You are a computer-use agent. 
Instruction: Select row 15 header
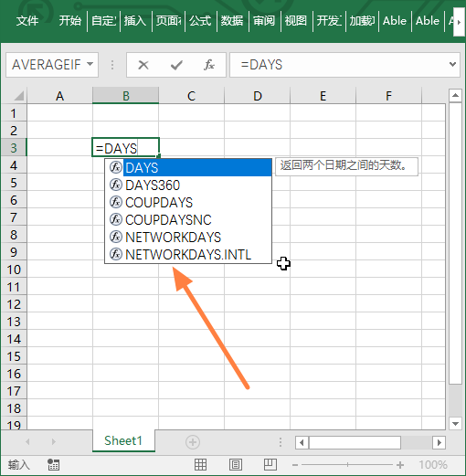pyautogui.click(x=14, y=356)
